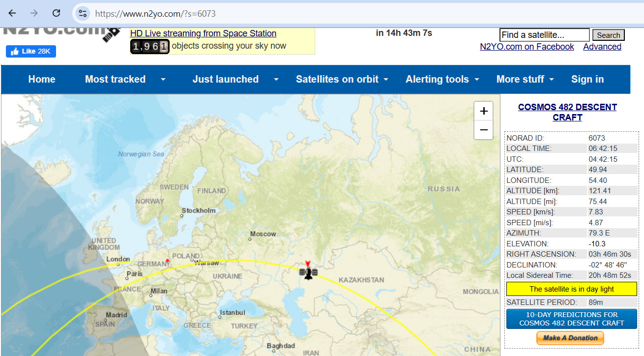Click the N2YO.com satellite logo
This screenshot has width=644, height=356.
click(x=61, y=33)
